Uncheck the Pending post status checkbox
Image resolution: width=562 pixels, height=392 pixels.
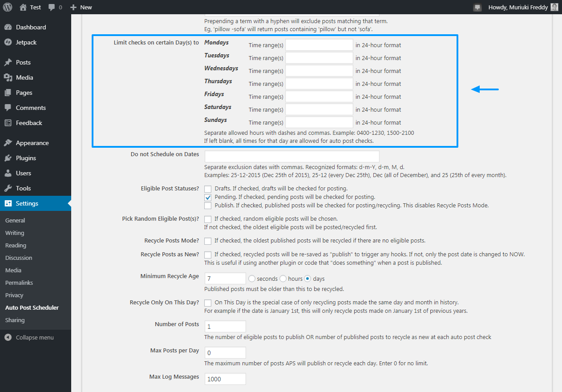tap(208, 197)
